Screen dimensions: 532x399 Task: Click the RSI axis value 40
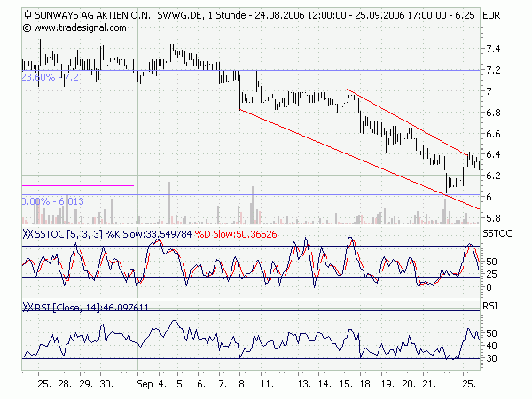[x=491, y=346]
